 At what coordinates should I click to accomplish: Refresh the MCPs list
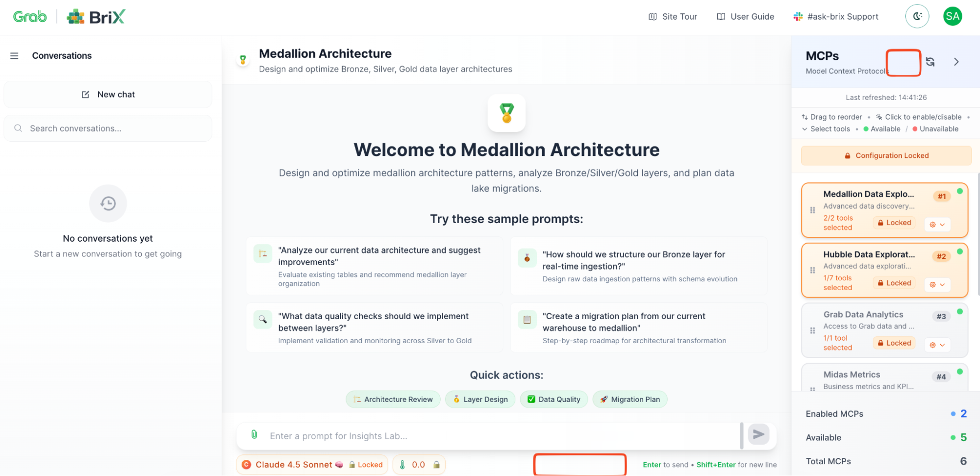tap(930, 62)
